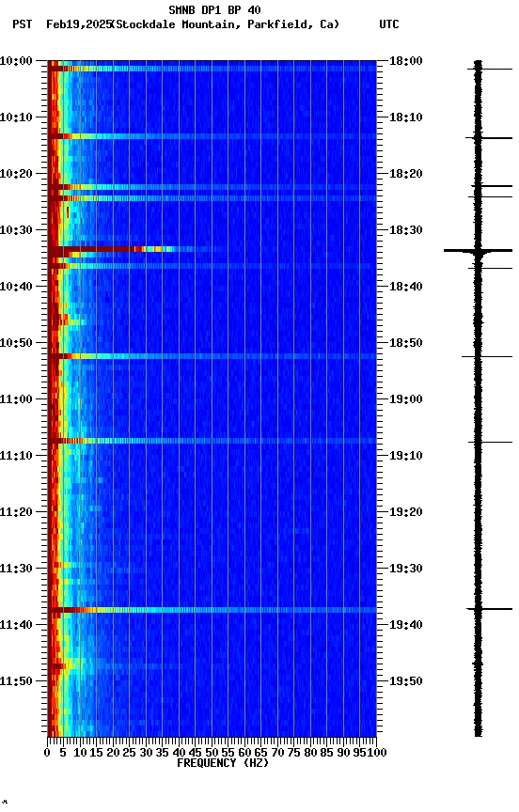Click the 'UTC' timezone label

pos(389,24)
